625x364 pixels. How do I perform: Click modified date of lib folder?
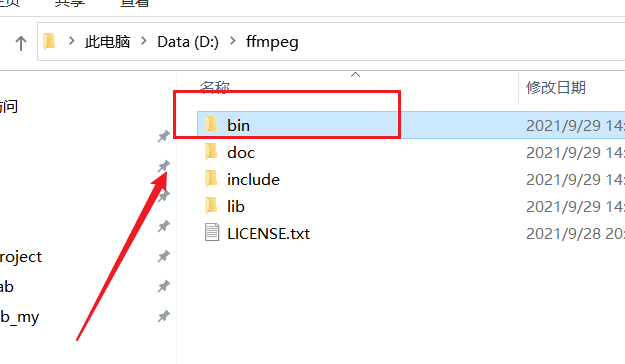575,207
